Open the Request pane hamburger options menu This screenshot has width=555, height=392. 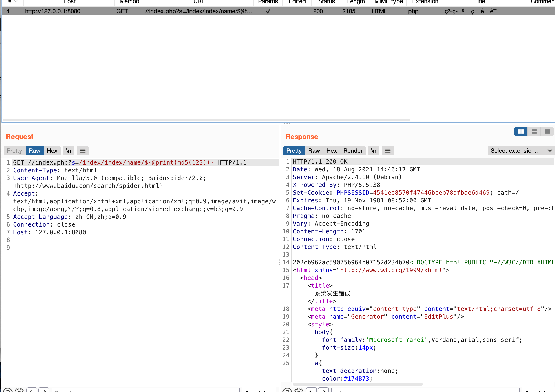tap(83, 151)
